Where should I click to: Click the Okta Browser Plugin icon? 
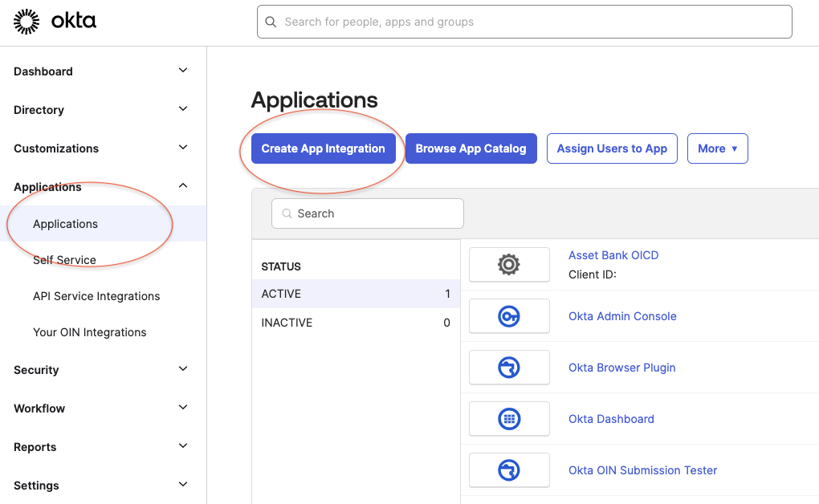click(x=509, y=367)
